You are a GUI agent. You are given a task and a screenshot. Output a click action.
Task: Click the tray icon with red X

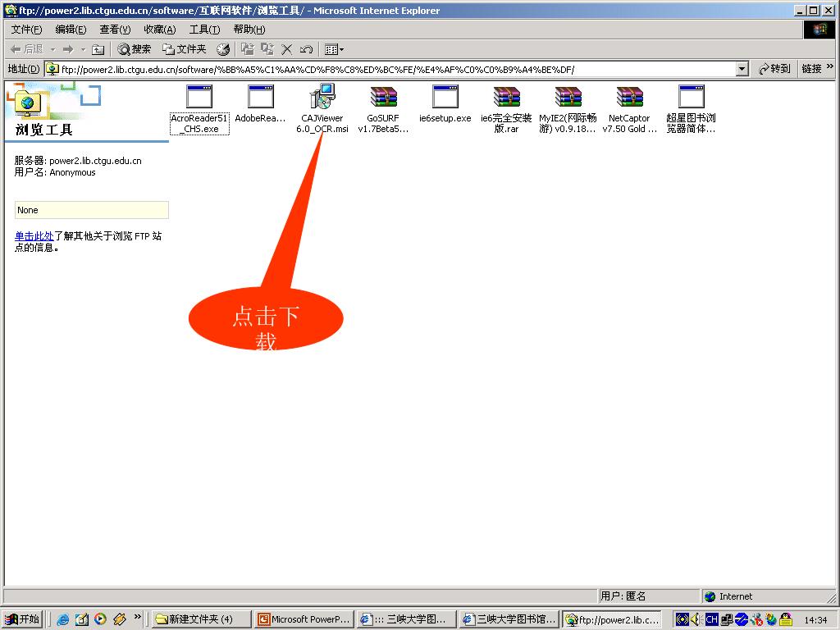756,619
